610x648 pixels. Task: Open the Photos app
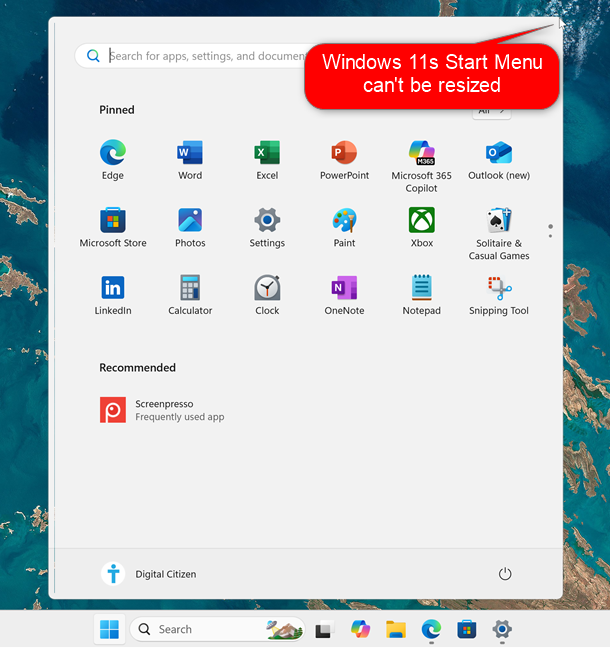point(190,227)
